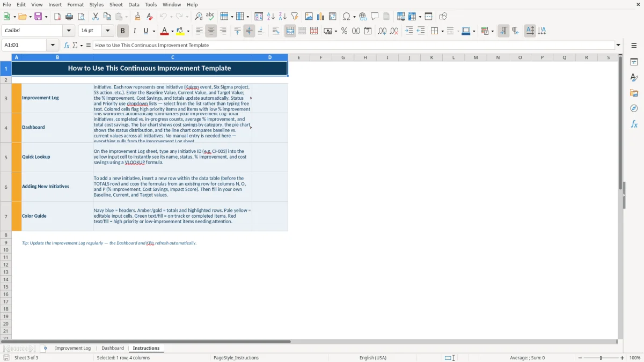The width and height of the screenshot is (644, 362).
Task: Open Print Preview toggle
Action: tap(81, 17)
